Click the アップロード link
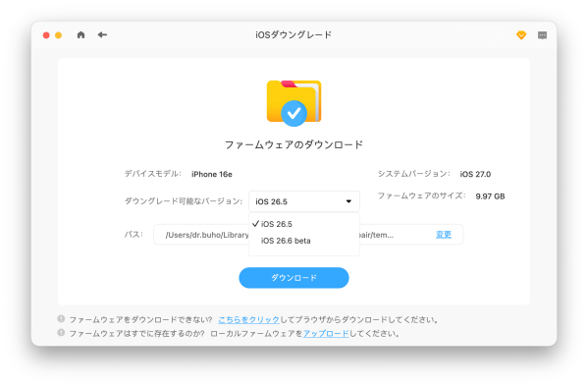 326,333
